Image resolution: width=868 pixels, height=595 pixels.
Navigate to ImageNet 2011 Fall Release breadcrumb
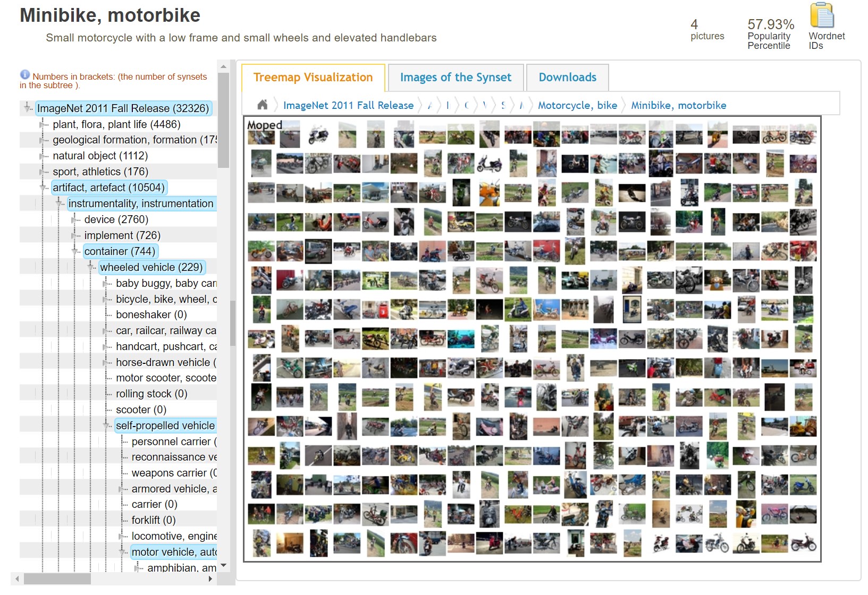point(348,105)
